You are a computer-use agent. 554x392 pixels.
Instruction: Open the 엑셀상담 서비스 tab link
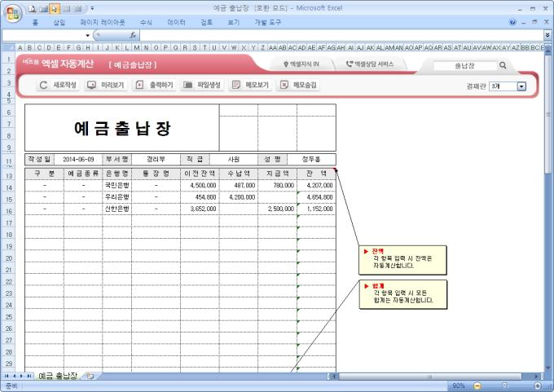pyautogui.click(x=370, y=64)
